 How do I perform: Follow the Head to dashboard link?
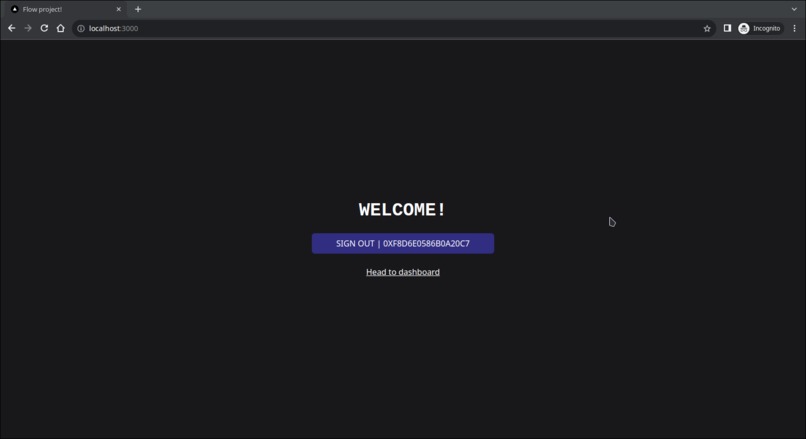[x=402, y=272]
